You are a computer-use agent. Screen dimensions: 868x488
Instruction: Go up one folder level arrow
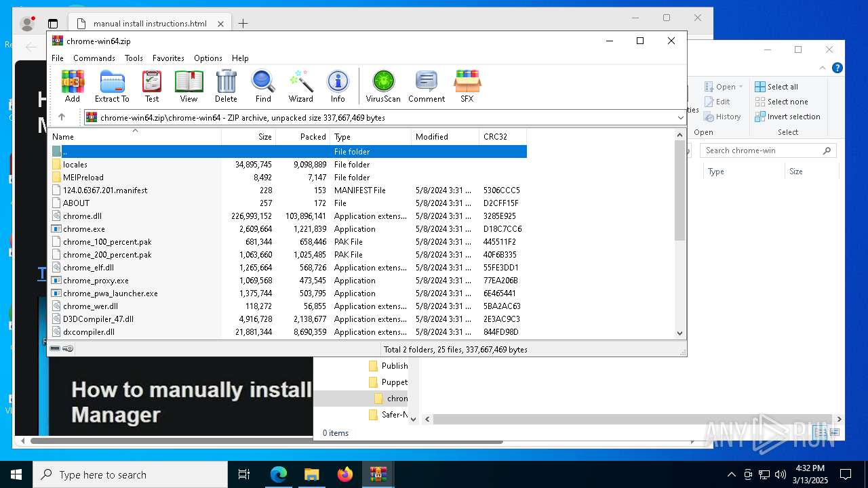click(x=62, y=117)
